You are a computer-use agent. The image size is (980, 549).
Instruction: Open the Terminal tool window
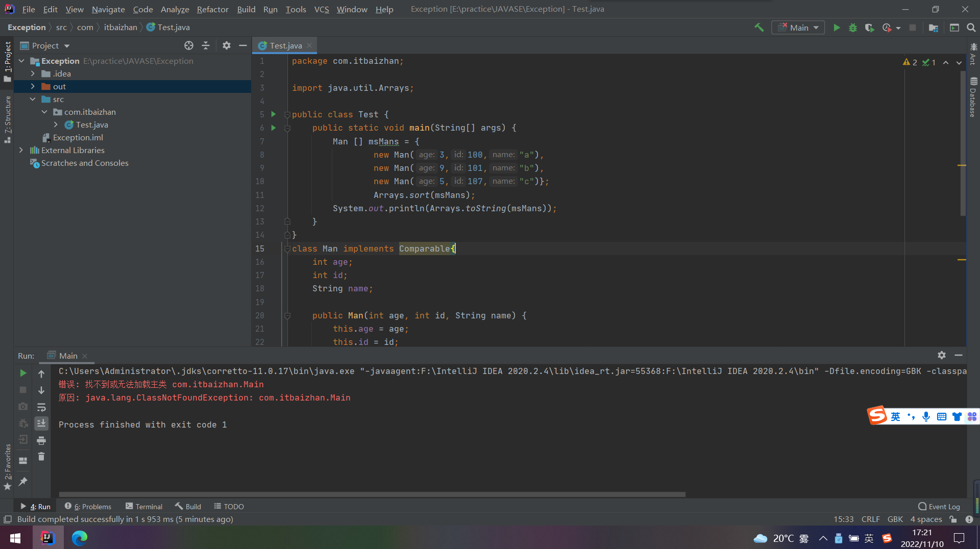point(144,506)
